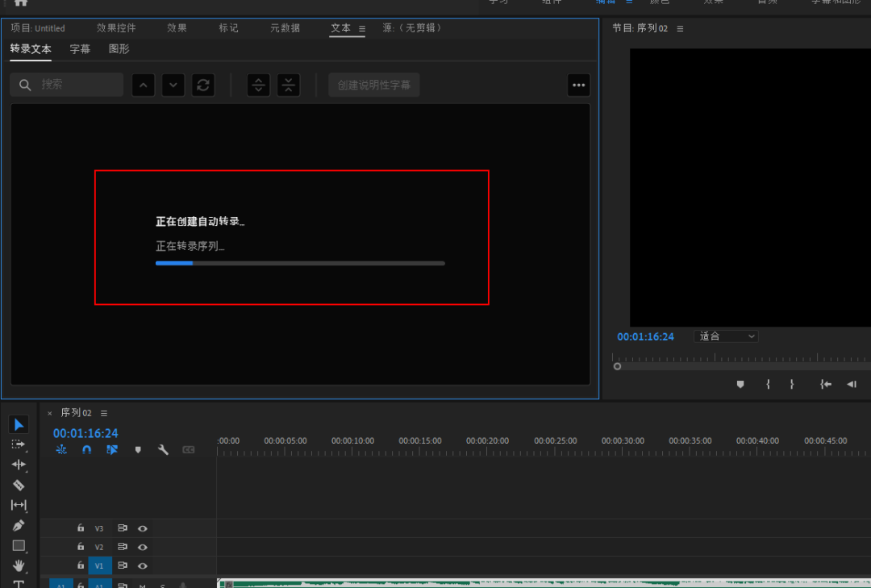Step back one frame in Program monitor
This screenshot has height=588, width=871.
pos(851,384)
